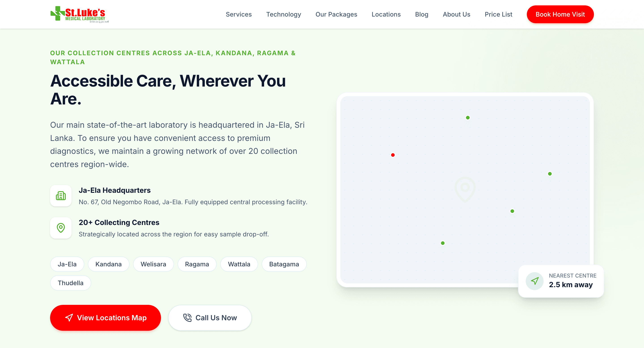Select the Kandana location chip
Viewport: 644px width, 348px height.
pos(108,264)
